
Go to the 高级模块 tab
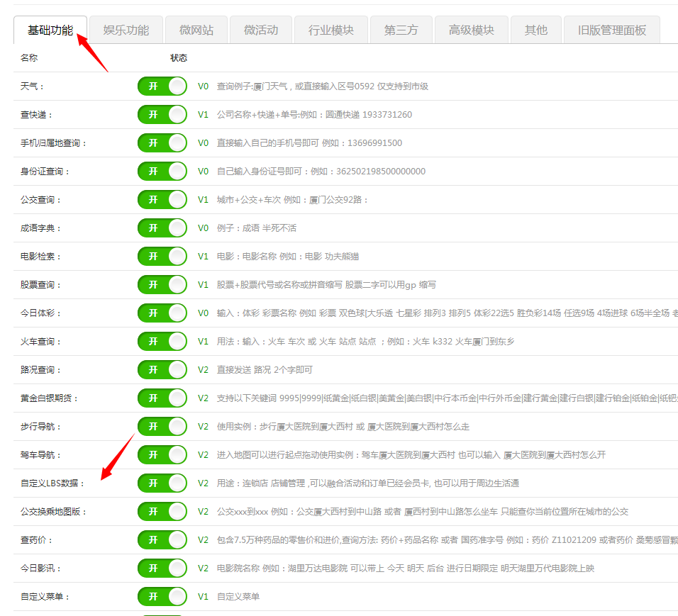[471, 30]
